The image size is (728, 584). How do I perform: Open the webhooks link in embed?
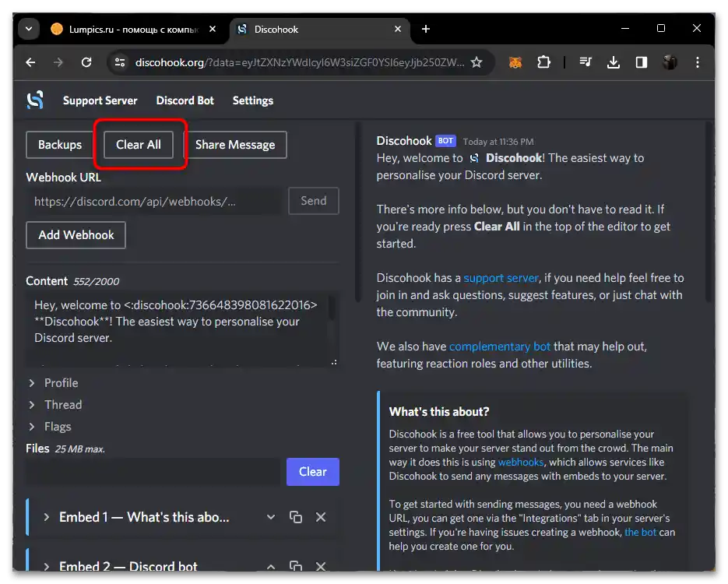pyautogui.click(x=520, y=463)
